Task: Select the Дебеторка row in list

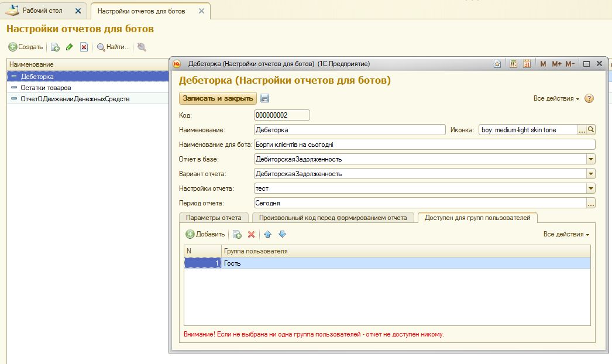Action: pyautogui.click(x=88, y=77)
